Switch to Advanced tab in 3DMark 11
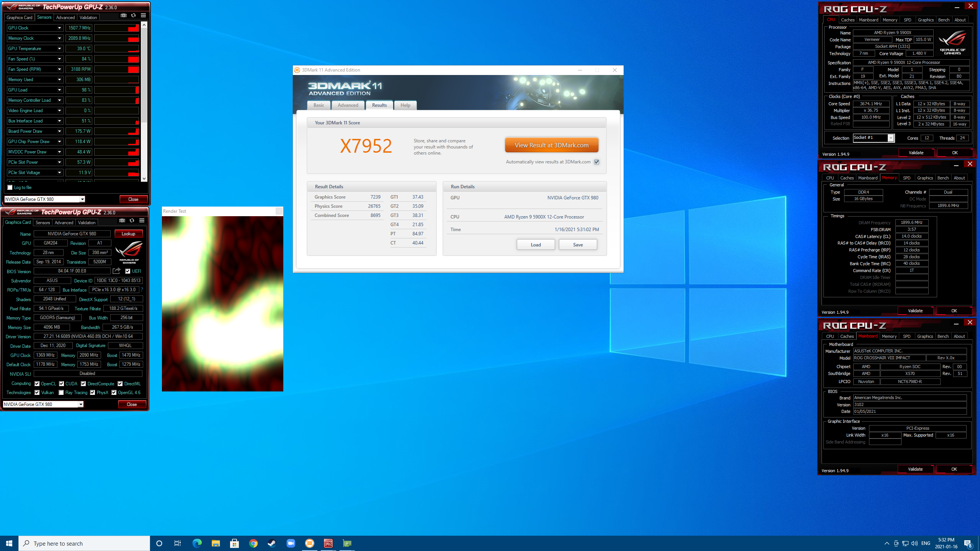 [x=348, y=105]
